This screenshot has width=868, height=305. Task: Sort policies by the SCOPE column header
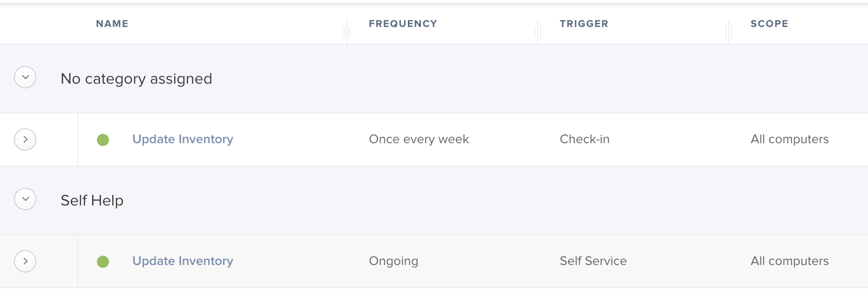point(769,24)
